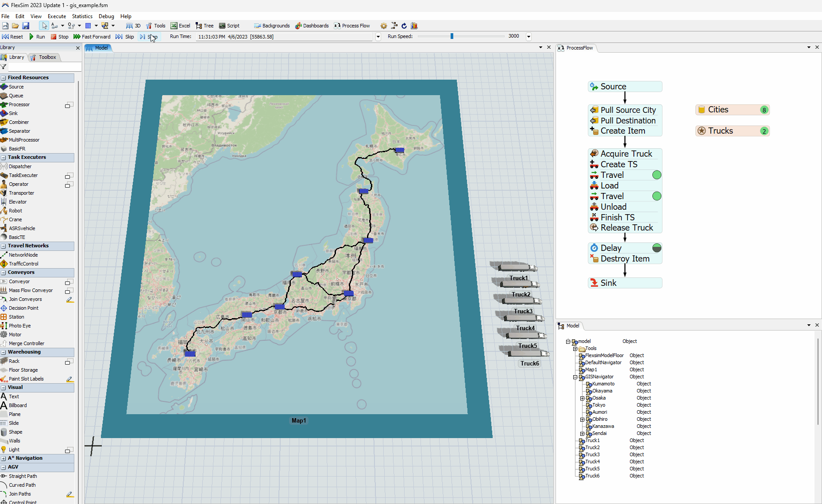
Task: Expand the Osaka node in the Model tree
Action: [x=582, y=398]
